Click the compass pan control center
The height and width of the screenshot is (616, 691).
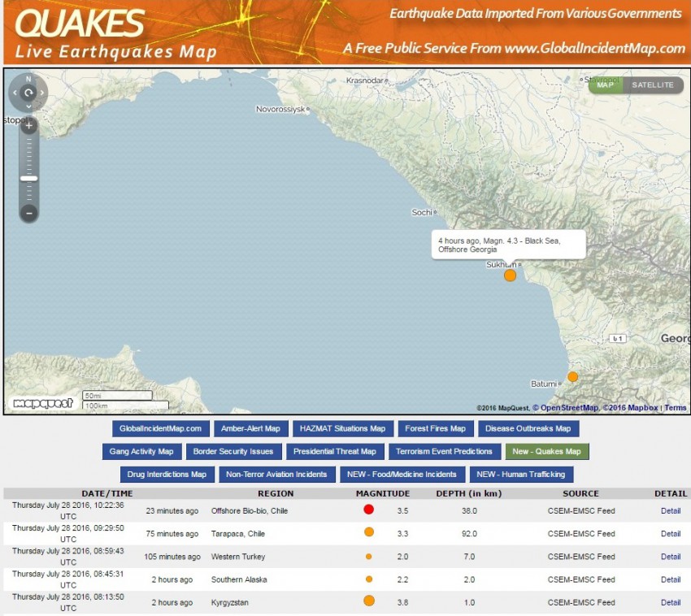click(28, 93)
